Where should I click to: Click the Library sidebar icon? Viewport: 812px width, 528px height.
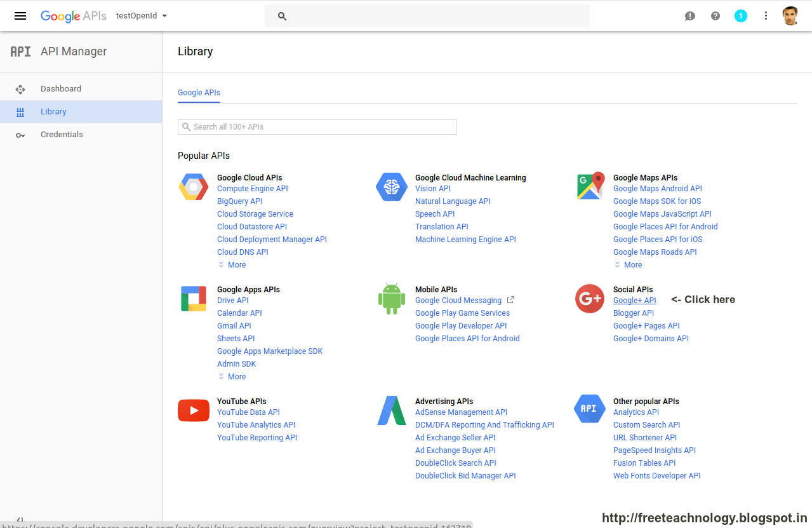pyautogui.click(x=20, y=112)
